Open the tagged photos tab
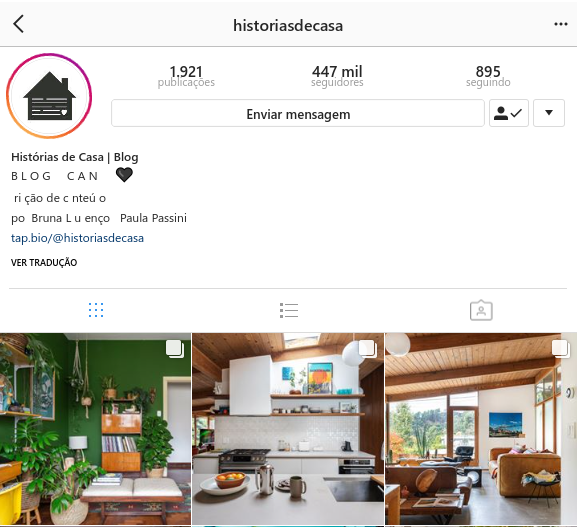The height and width of the screenshot is (527, 577). [x=481, y=310]
